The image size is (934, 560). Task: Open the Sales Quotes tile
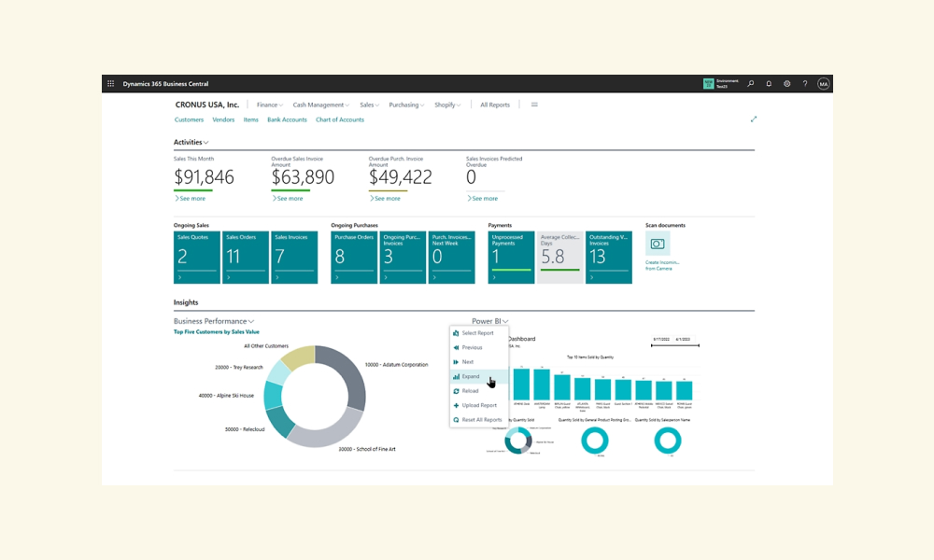196,257
